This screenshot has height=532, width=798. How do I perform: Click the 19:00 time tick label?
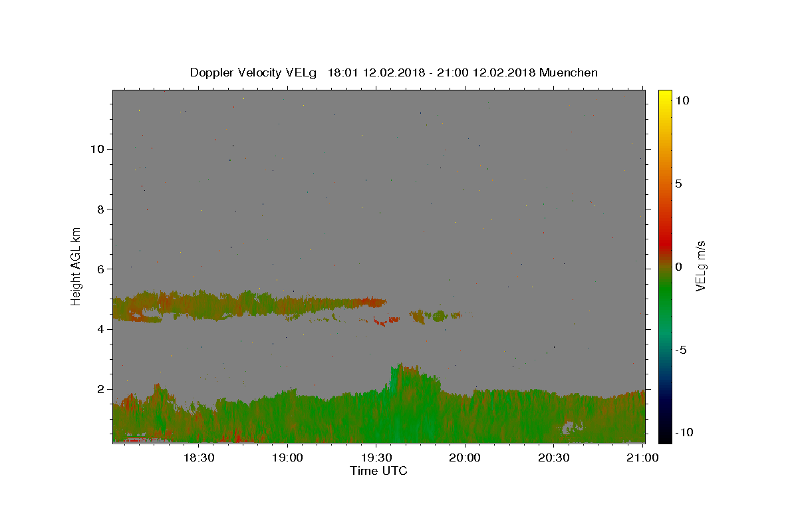coord(287,458)
